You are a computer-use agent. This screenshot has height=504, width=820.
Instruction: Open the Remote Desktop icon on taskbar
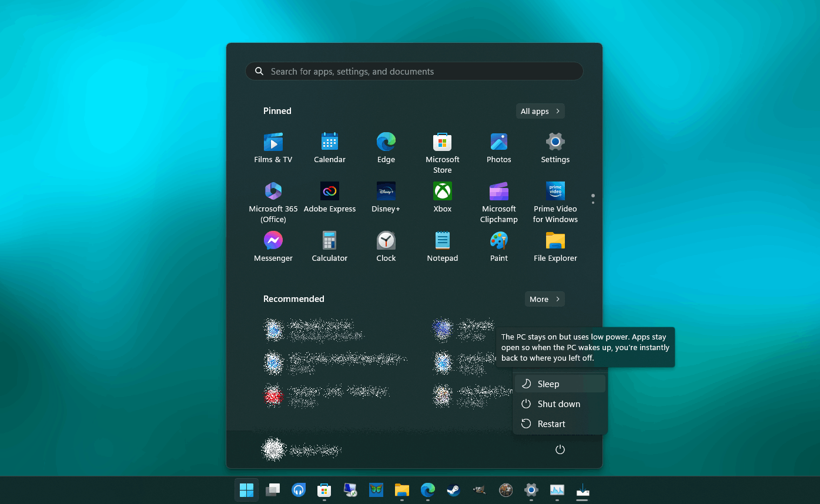pos(350,489)
